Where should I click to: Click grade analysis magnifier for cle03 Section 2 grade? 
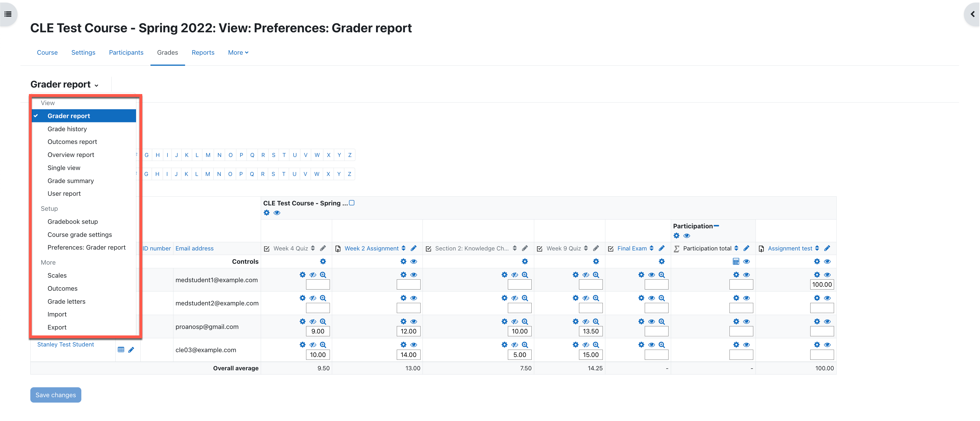(525, 345)
